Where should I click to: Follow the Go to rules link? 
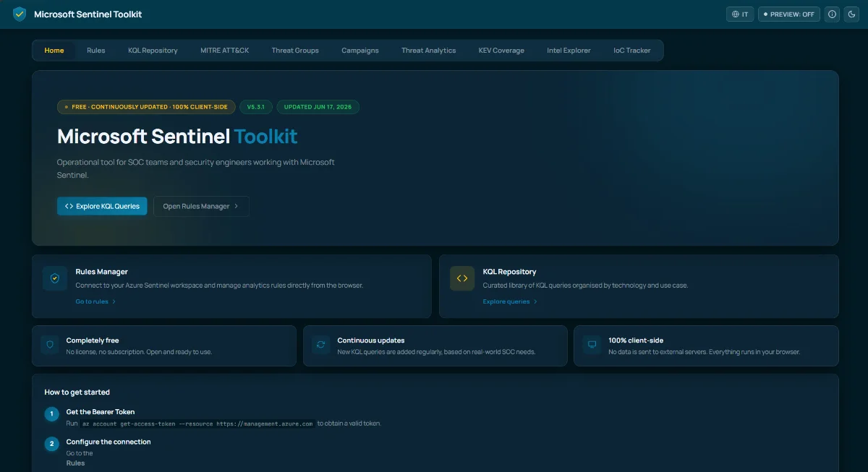pyautogui.click(x=95, y=301)
